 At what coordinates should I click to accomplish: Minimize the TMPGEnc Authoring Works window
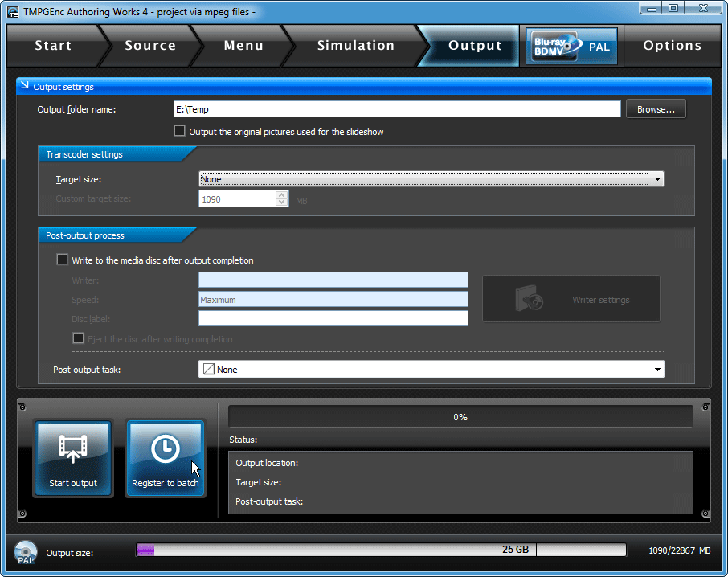click(x=651, y=8)
